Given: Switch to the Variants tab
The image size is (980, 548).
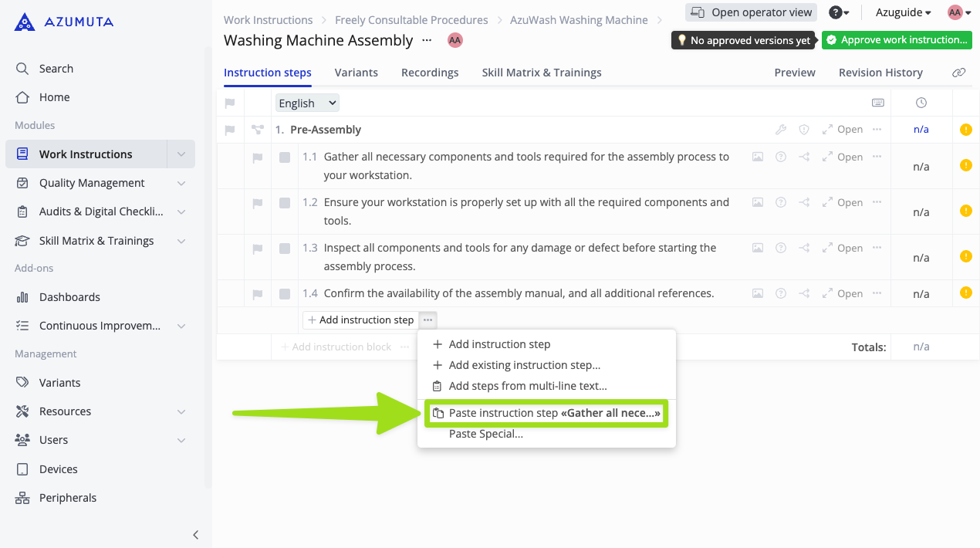Looking at the screenshot, I should tap(356, 73).
